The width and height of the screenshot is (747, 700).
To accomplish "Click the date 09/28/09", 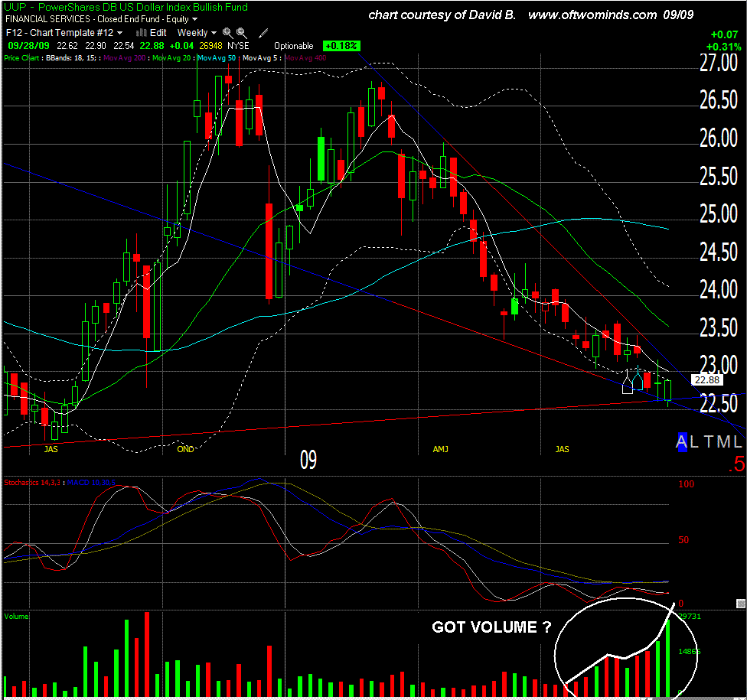I will coord(28,46).
